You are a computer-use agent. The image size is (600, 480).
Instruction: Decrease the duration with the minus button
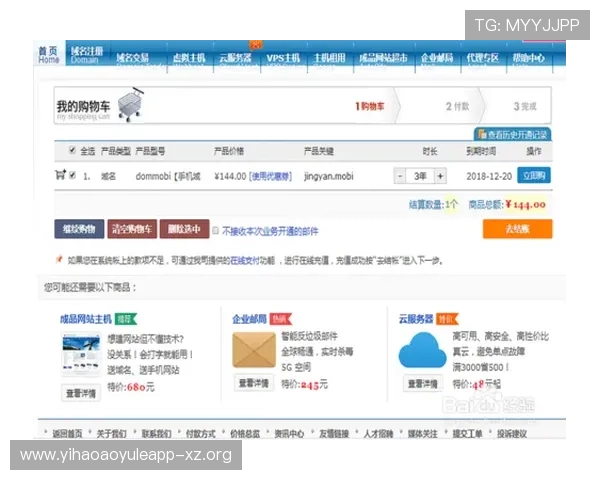coord(400,176)
